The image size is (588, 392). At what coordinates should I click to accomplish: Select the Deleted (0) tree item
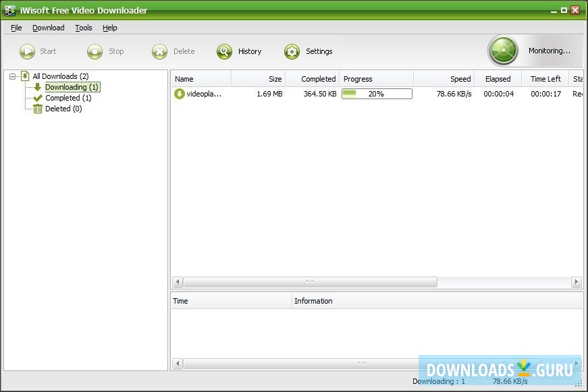coord(62,109)
